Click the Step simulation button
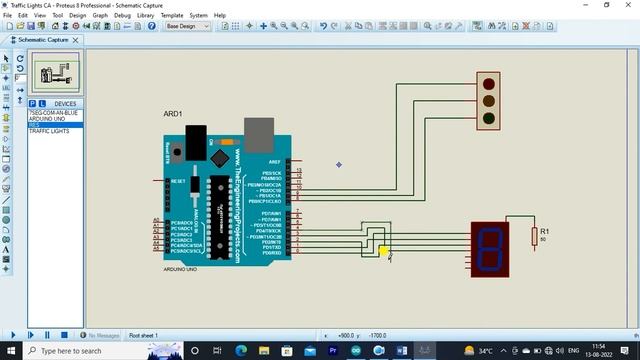Screen dimensions: 640x360 coord(31,335)
